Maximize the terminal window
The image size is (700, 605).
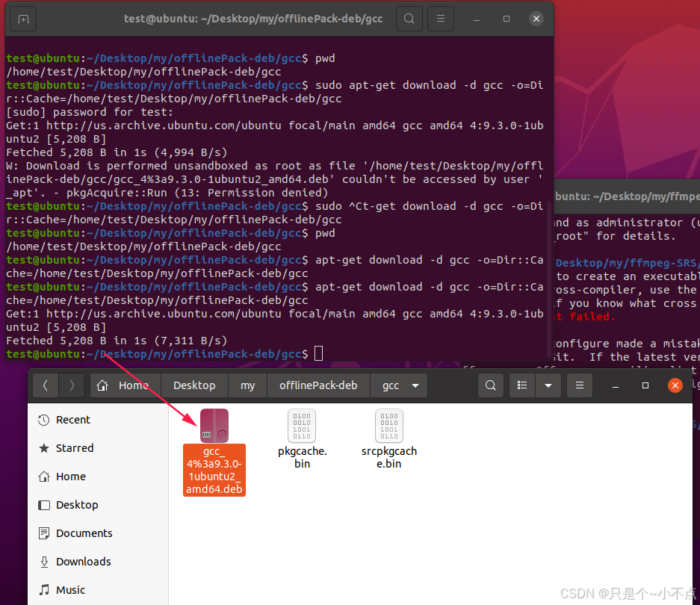[x=507, y=19]
